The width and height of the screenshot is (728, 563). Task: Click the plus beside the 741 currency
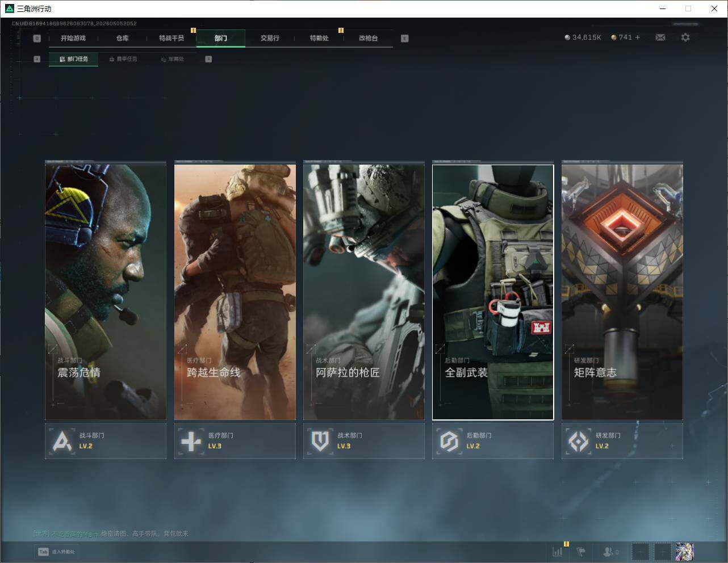638,37
